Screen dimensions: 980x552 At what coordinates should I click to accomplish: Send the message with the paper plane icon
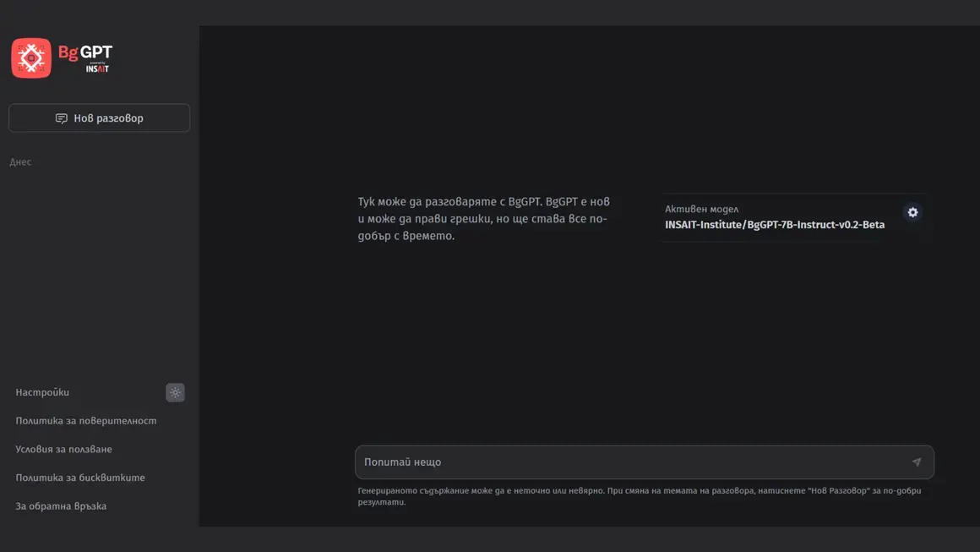point(917,462)
